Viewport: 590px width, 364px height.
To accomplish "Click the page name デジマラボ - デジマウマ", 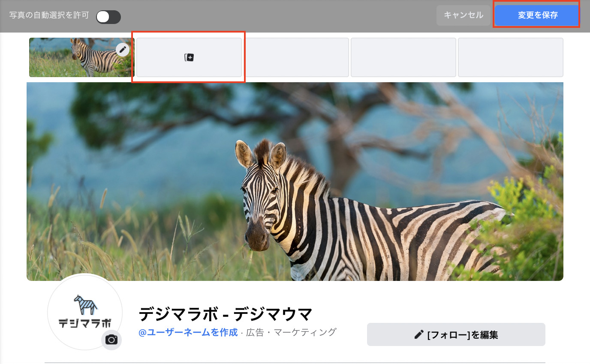I will coord(226,314).
